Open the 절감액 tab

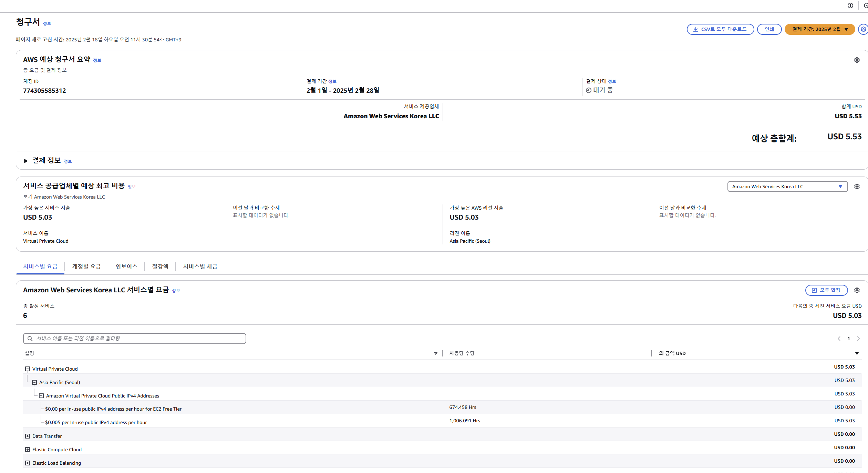click(160, 266)
